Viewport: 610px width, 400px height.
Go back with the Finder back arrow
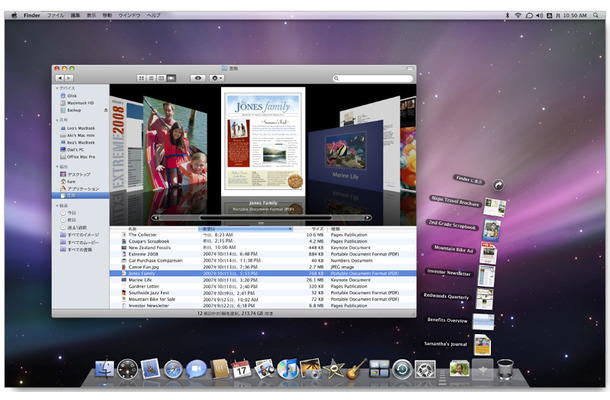60,77
